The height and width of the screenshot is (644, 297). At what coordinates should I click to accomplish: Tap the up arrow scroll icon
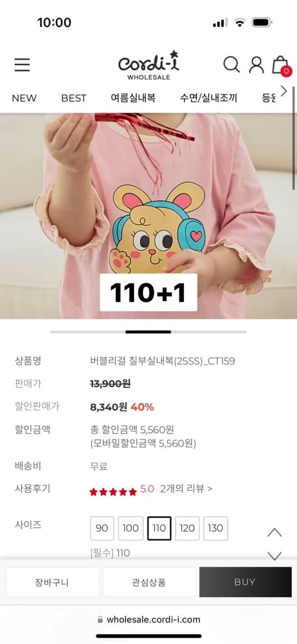click(274, 532)
